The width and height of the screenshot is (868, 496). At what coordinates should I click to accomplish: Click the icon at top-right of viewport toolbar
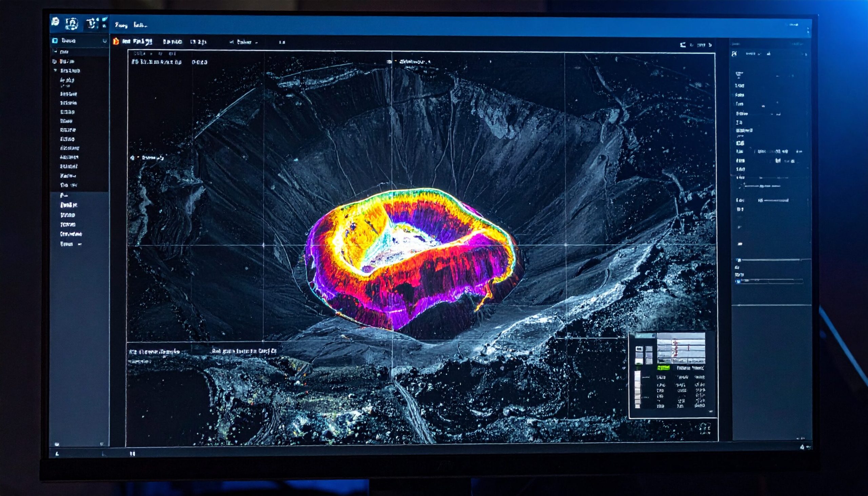click(683, 45)
